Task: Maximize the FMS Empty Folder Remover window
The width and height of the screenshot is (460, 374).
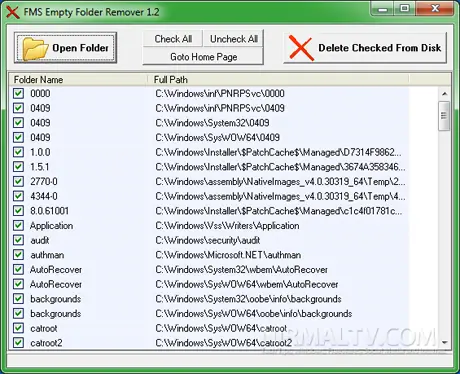Action: [405, 9]
